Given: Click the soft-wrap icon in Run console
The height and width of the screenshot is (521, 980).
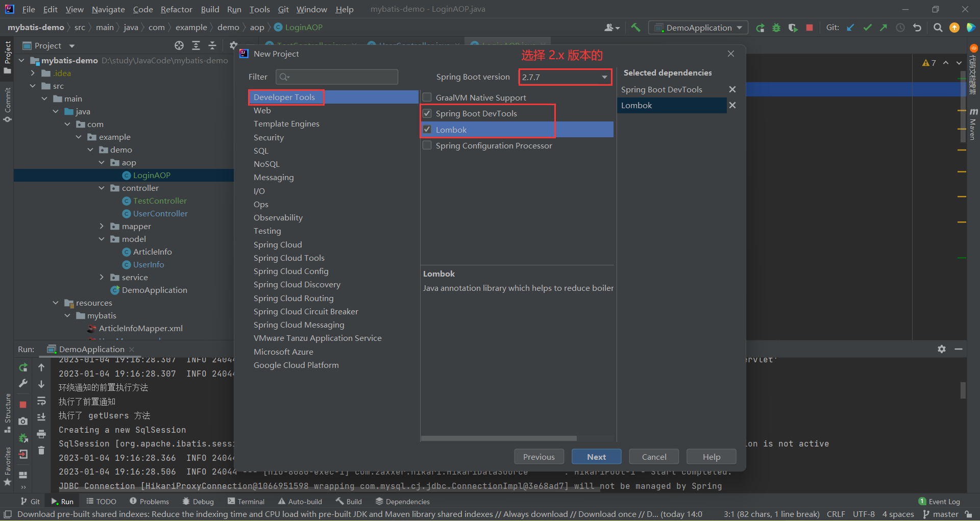Looking at the screenshot, I should 41,401.
